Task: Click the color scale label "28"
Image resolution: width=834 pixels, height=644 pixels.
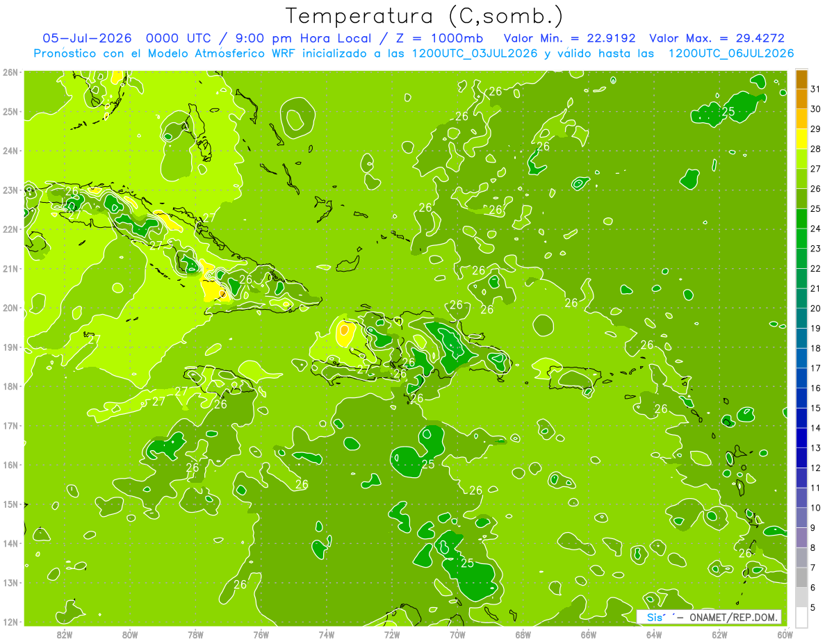Action: click(816, 149)
